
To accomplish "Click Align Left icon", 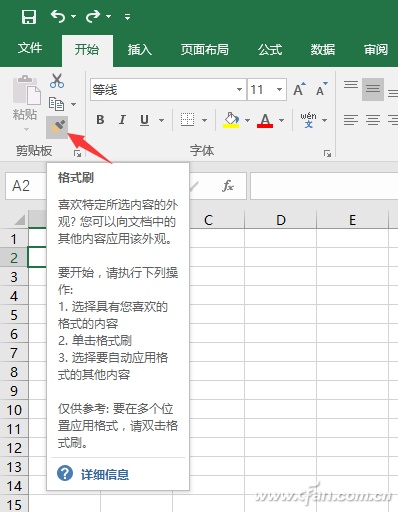I will (351, 120).
